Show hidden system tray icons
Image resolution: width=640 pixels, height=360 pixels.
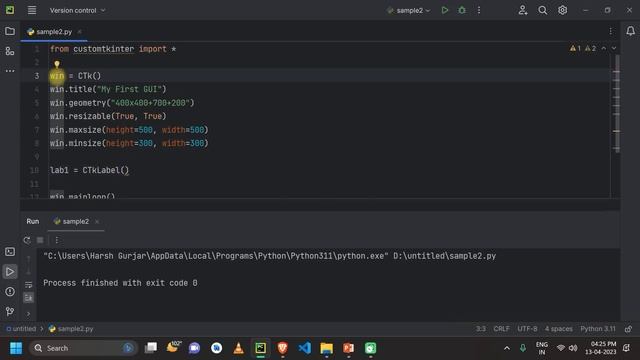tap(507, 348)
